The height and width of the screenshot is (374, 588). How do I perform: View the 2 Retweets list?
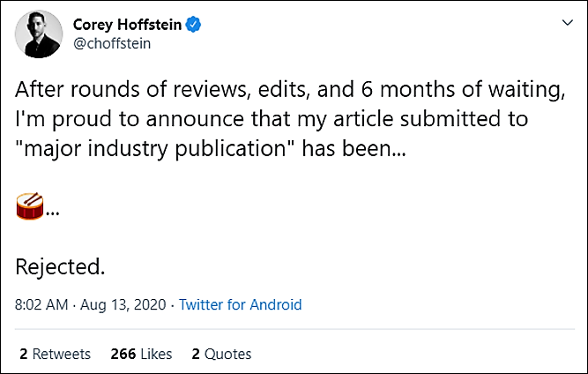point(56,354)
